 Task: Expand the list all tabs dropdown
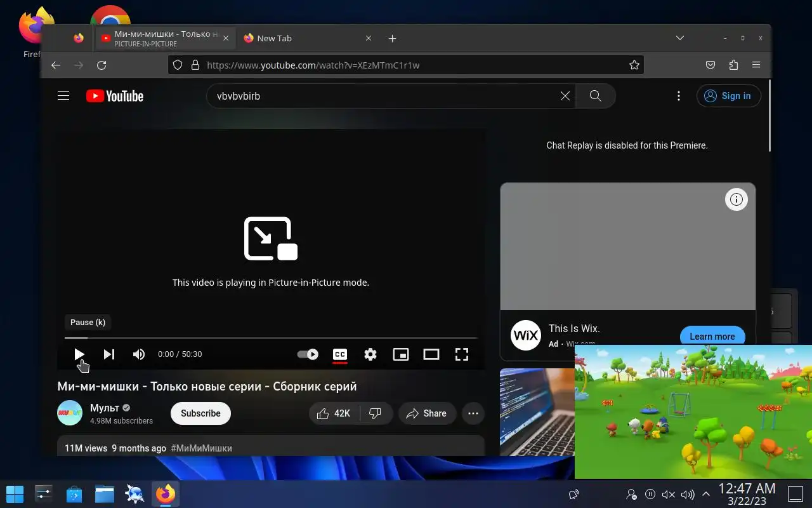(x=679, y=38)
